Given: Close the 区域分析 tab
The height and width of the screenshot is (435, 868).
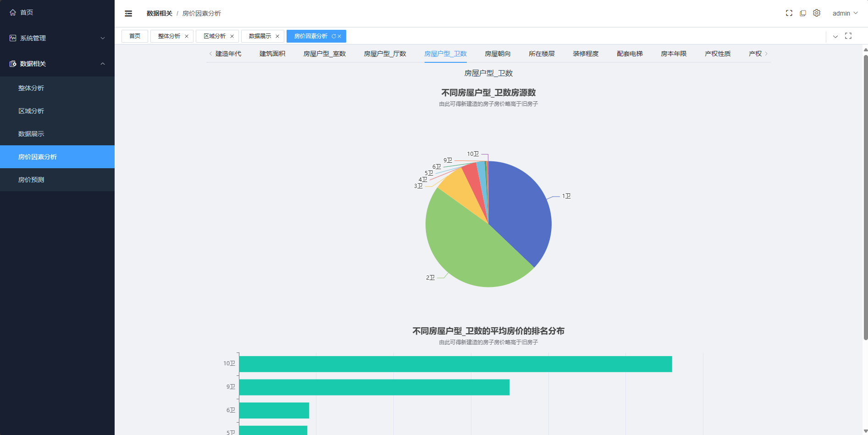Looking at the screenshot, I should 232,36.
